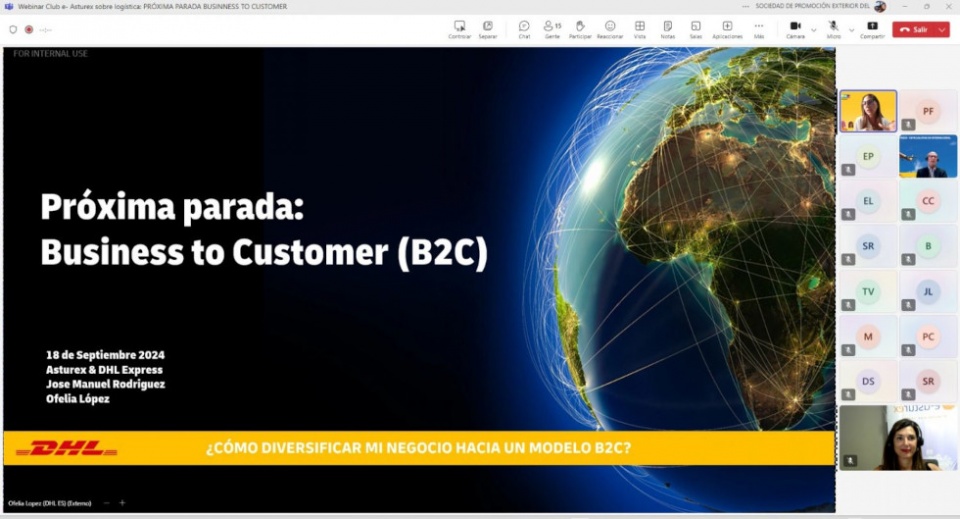This screenshot has width=960, height=519.
Task: Select the SR tile beside the DS tile
Action: click(928, 381)
